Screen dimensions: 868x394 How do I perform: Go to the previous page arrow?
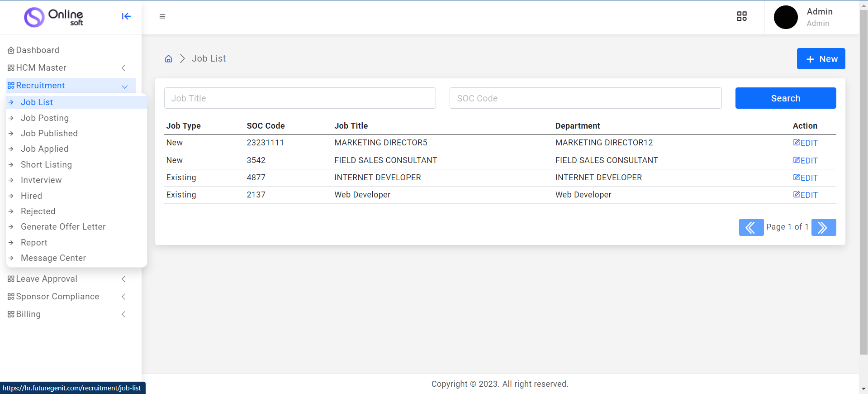click(751, 227)
